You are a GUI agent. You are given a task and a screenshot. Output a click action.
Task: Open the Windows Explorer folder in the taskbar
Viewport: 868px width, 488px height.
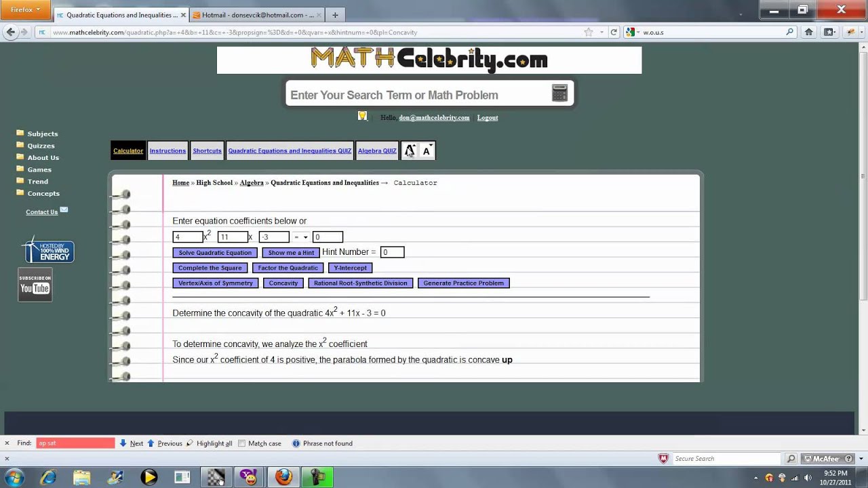(81, 477)
